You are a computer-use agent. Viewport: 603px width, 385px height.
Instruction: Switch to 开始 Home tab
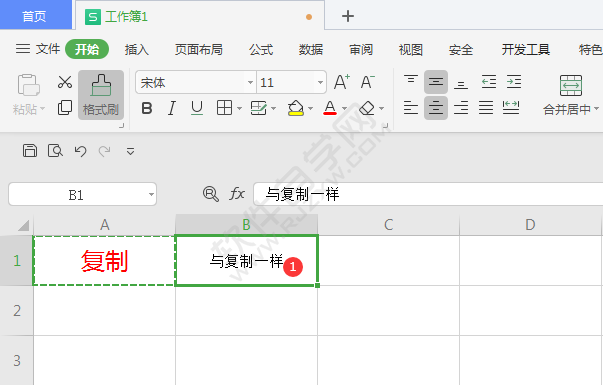tap(87, 49)
